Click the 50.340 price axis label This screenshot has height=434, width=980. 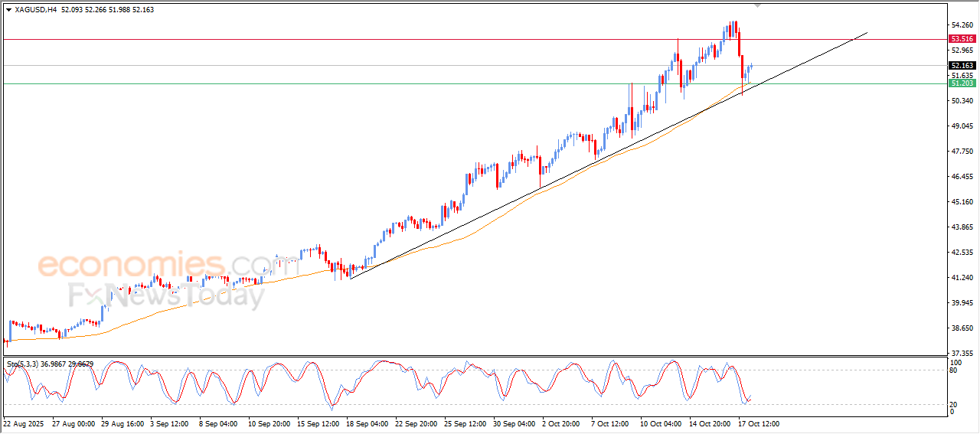[x=961, y=101]
